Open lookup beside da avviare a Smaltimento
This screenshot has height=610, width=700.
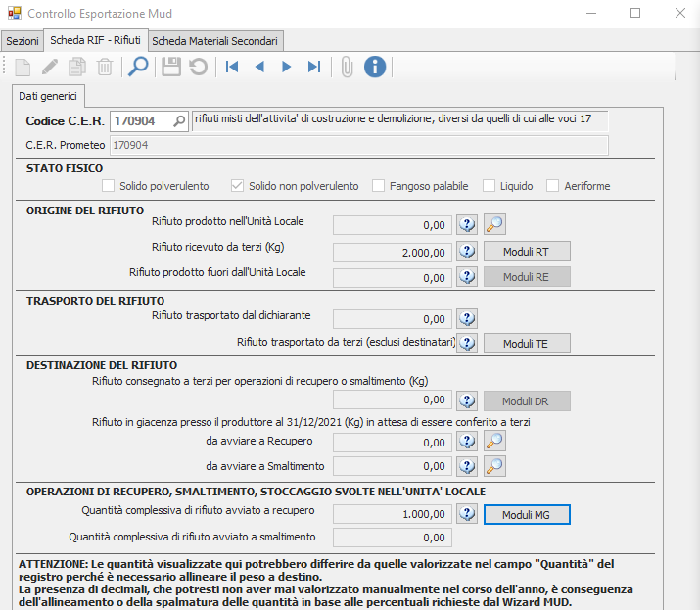point(495,466)
